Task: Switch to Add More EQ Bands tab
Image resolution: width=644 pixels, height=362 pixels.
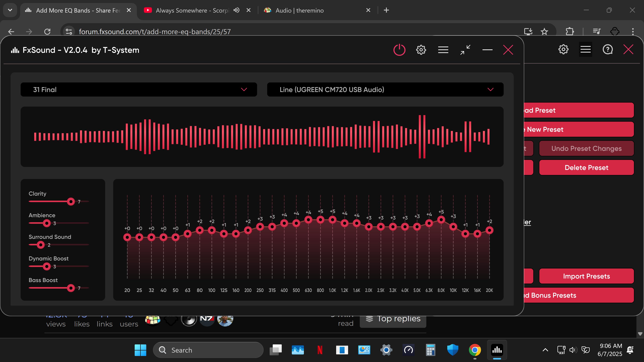Action: tap(78, 11)
